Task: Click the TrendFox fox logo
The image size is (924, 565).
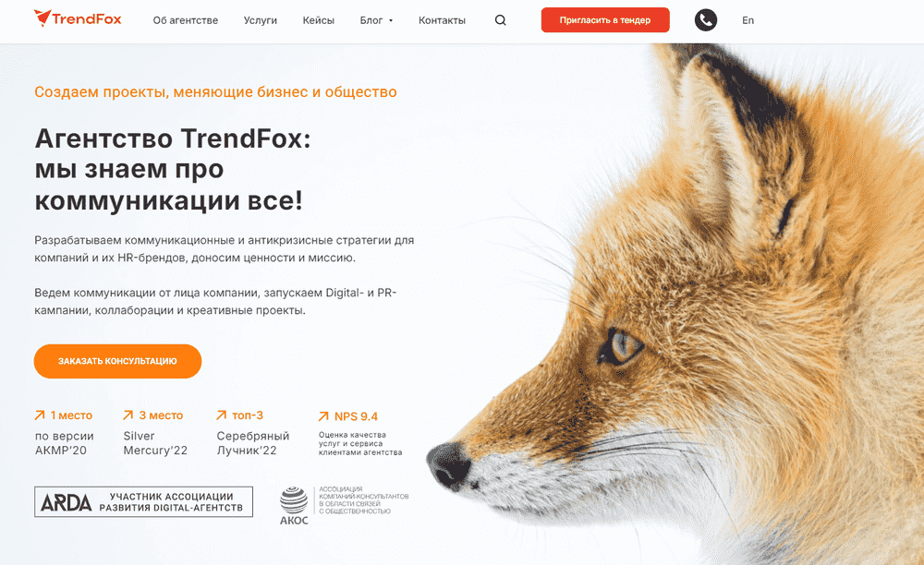Action: [78, 18]
